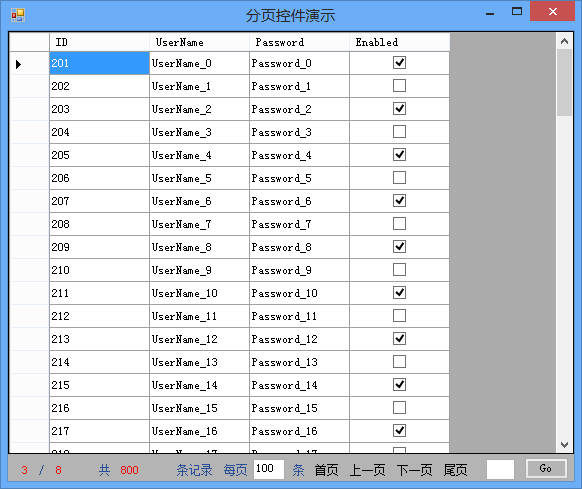Jump to last page 尾页
Screen dimensions: 582x489
(455, 470)
